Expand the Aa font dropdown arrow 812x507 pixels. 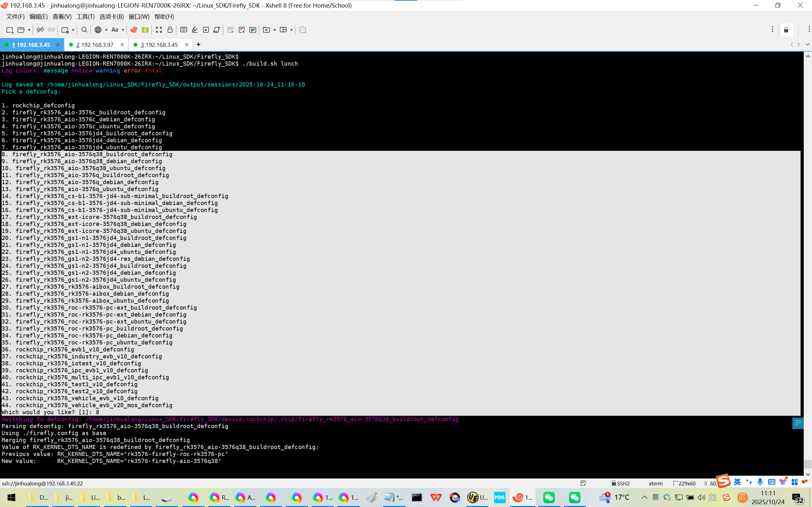click(x=123, y=30)
